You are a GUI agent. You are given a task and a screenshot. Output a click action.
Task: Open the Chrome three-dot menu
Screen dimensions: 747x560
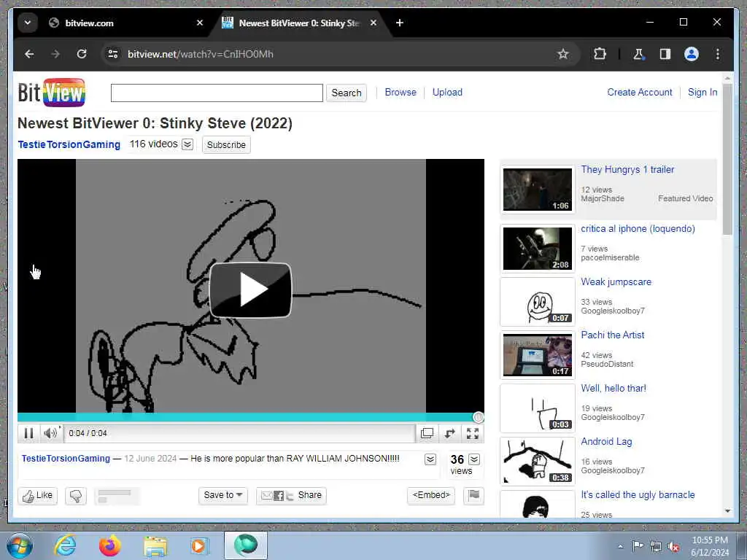(x=718, y=54)
